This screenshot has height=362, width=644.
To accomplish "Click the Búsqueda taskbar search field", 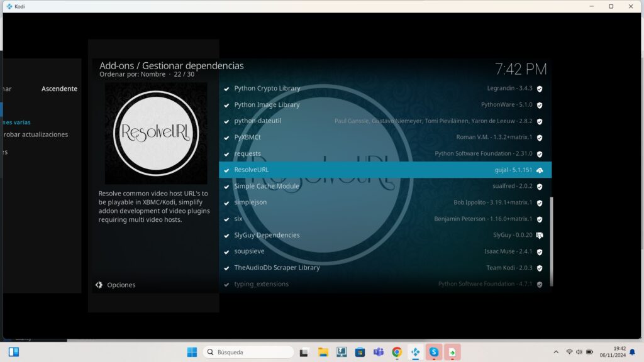I will point(248,352).
